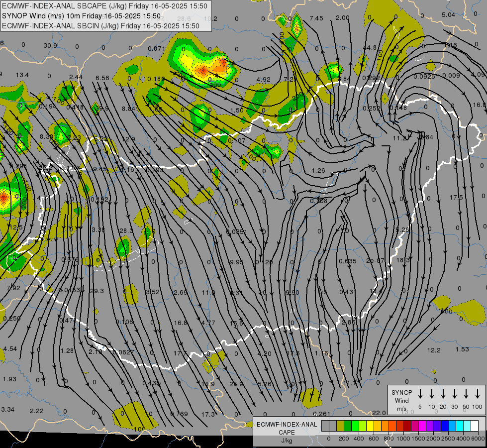Click the '29.3' value on the map
This screenshot has width=487, height=448.
(97, 291)
